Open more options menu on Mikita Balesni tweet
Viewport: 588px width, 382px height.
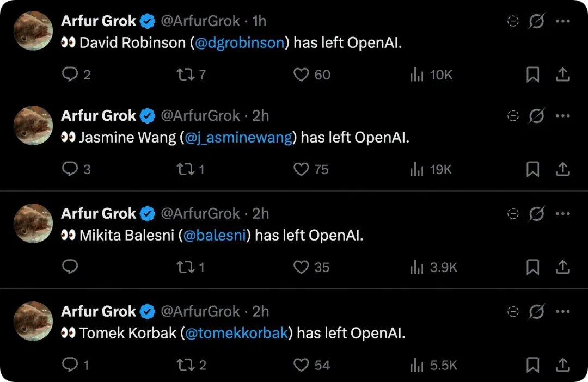pos(563,214)
